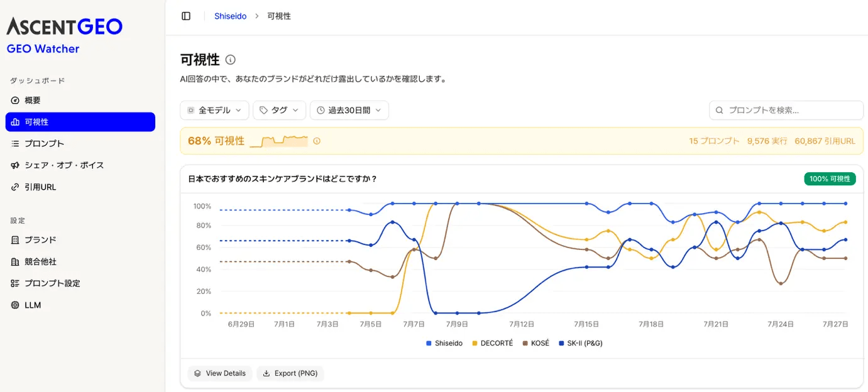Open the 概要 overview page
This screenshot has height=392, width=868.
pos(80,101)
